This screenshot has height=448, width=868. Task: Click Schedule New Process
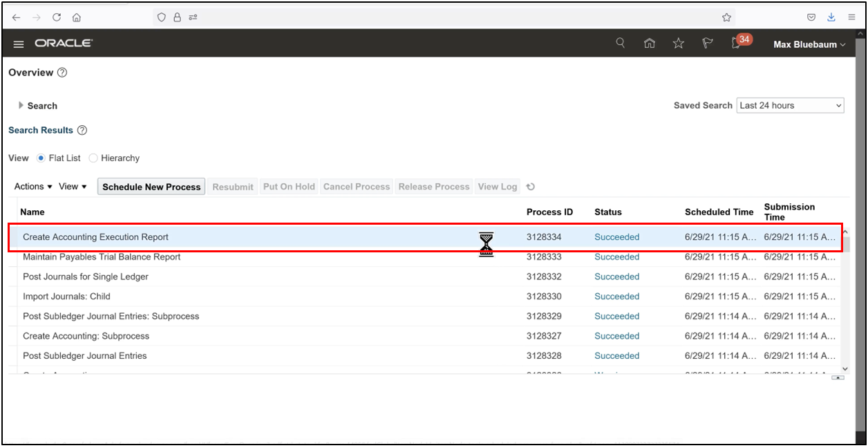point(151,186)
